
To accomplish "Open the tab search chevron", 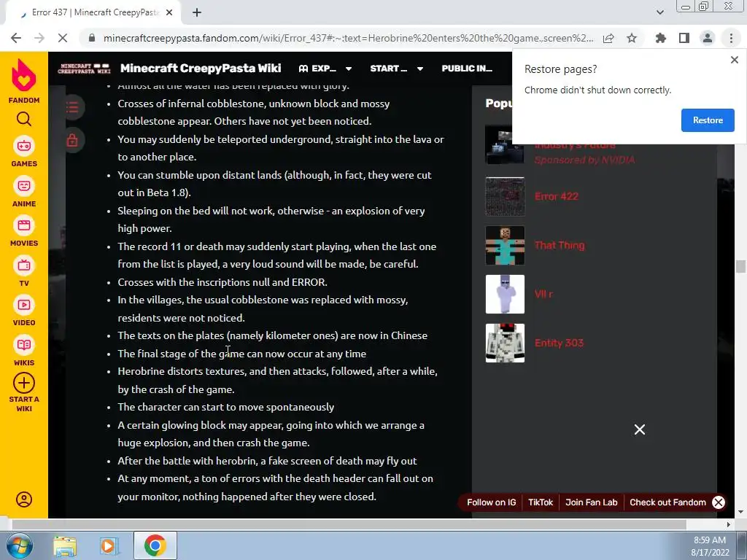I will coord(659,13).
